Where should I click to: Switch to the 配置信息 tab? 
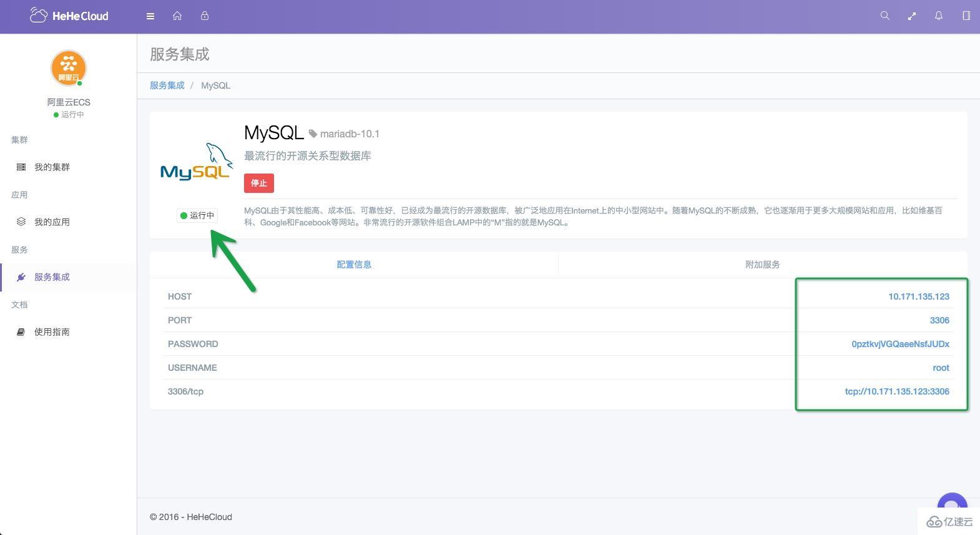click(x=354, y=265)
